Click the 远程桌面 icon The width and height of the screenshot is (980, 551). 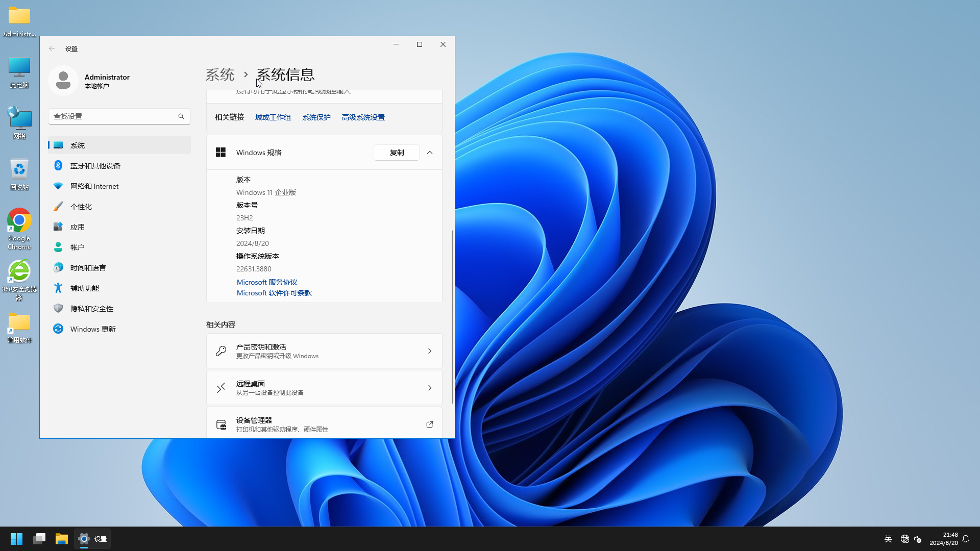[221, 388]
